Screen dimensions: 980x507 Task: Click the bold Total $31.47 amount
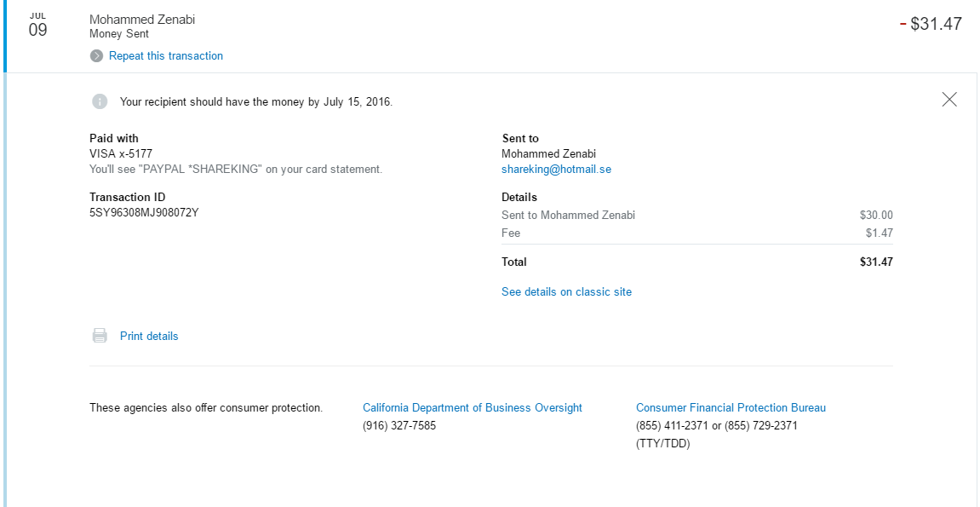tap(876, 262)
